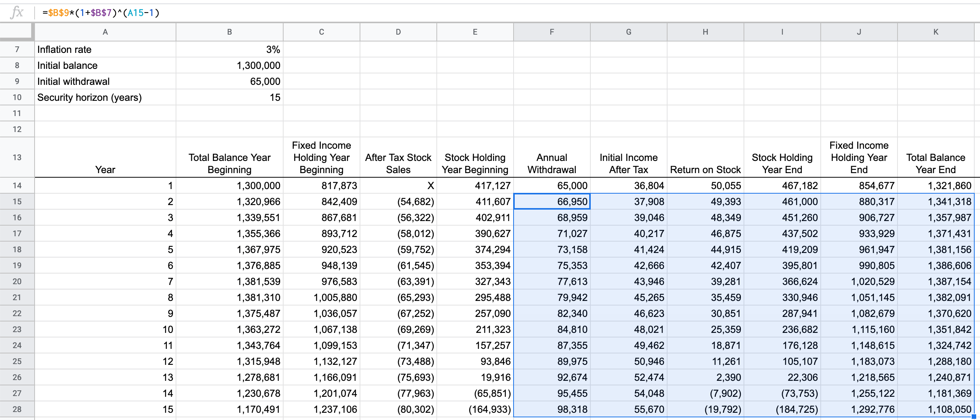
Task: Click 'Fixed Income Holding Year Beginning' heading
Action: coord(322,157)
